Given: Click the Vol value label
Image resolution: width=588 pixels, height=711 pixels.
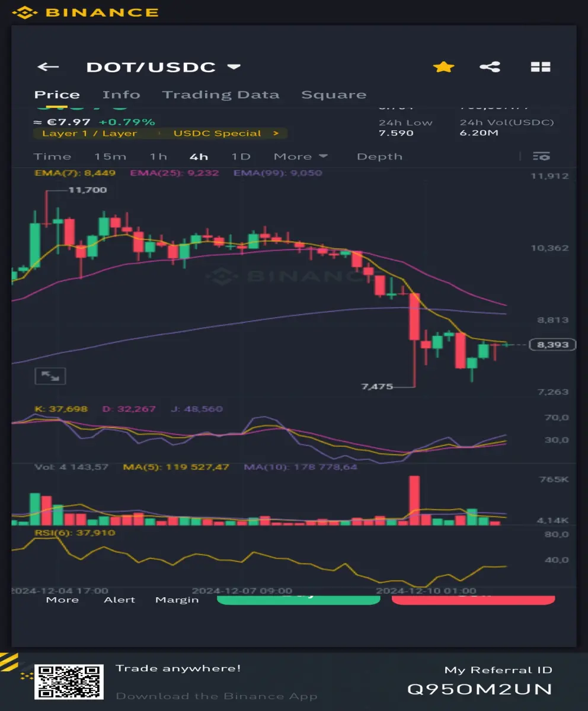Looking at the screenshot, I should pos(71,467).
